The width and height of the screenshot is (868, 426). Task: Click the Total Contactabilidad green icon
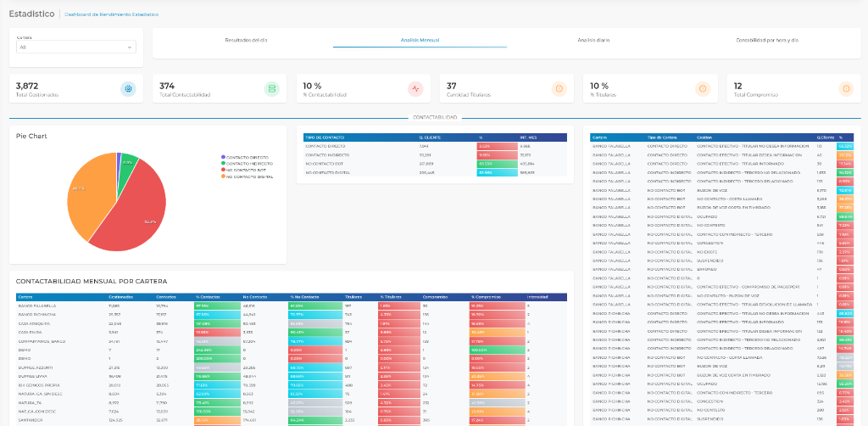[x=271, y=89]
